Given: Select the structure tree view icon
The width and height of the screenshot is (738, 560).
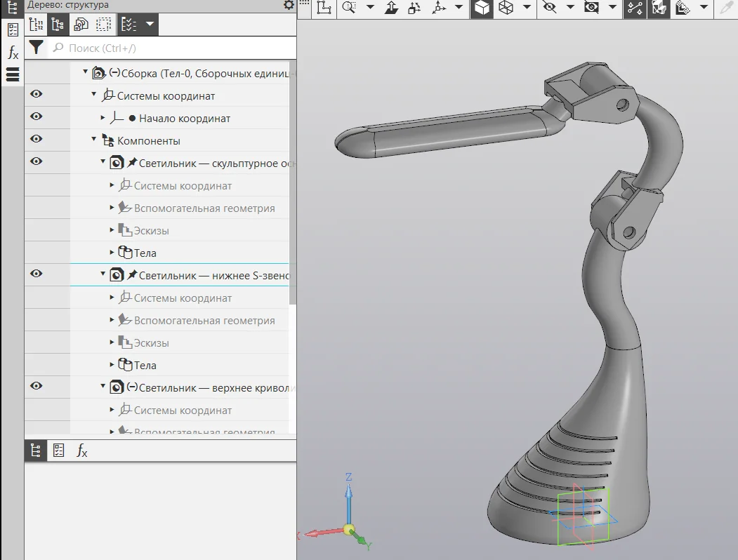Looking at the screenshot, I should [x=58, y=25].
